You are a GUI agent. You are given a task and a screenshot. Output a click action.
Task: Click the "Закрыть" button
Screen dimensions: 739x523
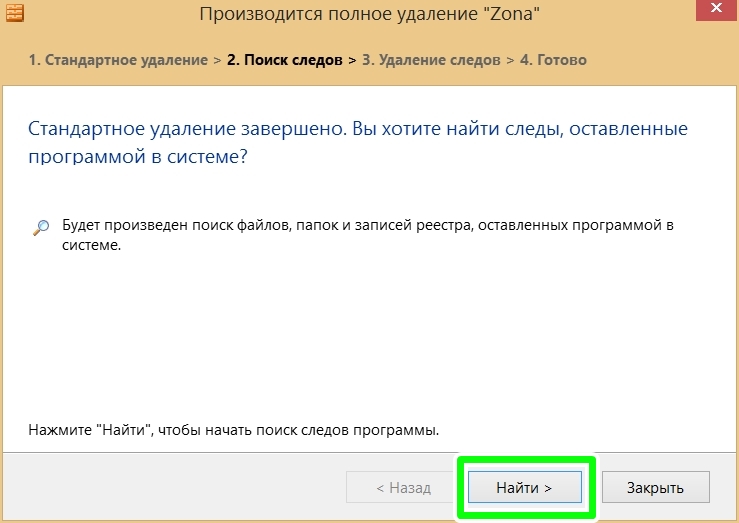(656, 487)
